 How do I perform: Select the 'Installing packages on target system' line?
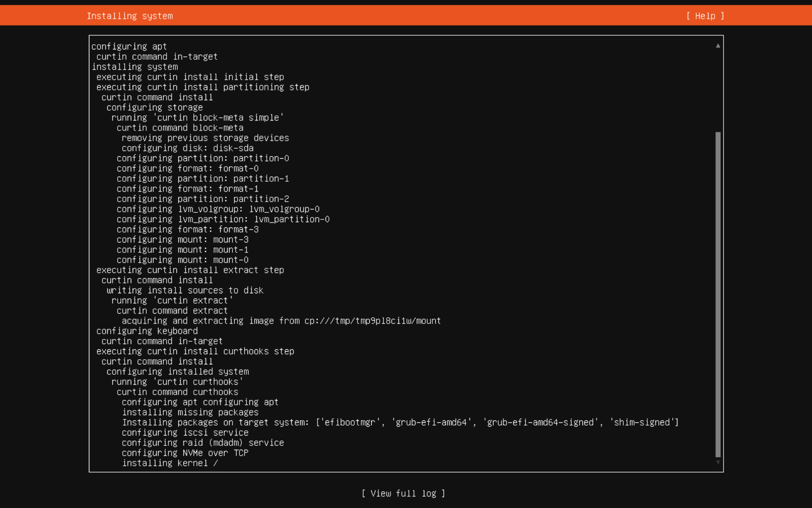(x=400, y=422)
